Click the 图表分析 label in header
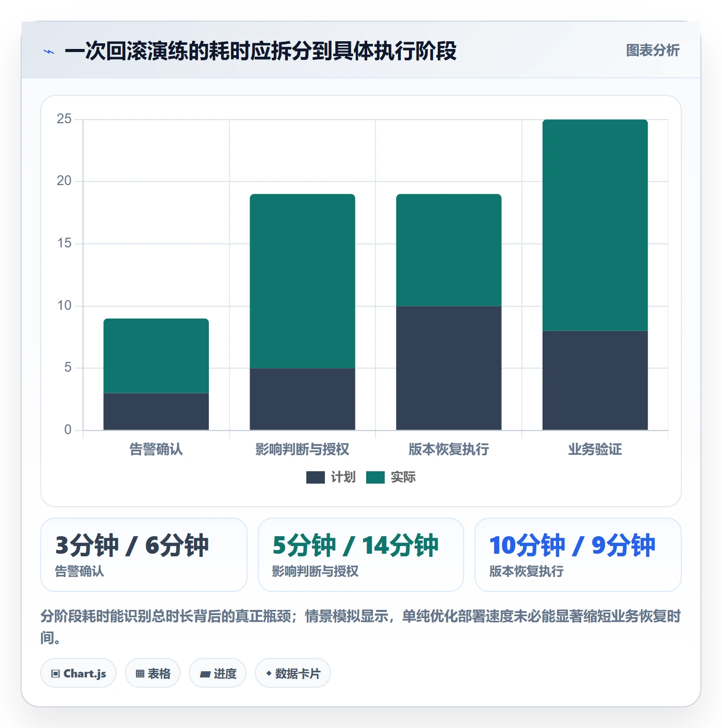 652,51
